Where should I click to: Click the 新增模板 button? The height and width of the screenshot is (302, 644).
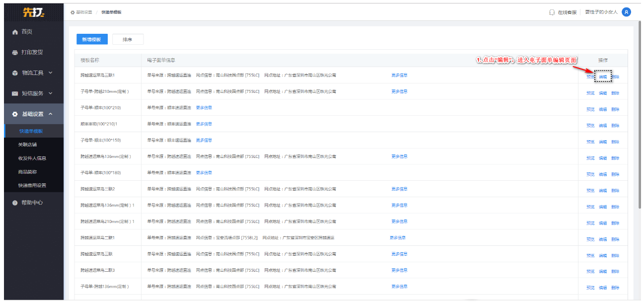[x=91, y=39]
